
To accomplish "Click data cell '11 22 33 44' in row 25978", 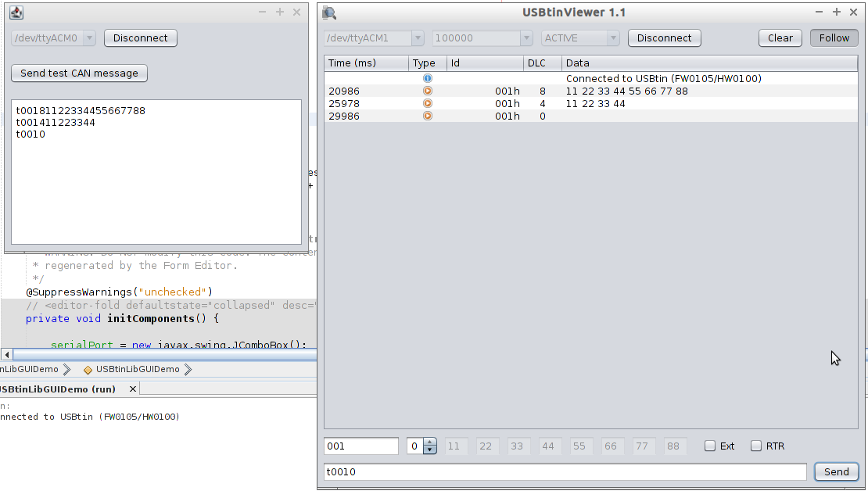I will (x=595, y=103).
